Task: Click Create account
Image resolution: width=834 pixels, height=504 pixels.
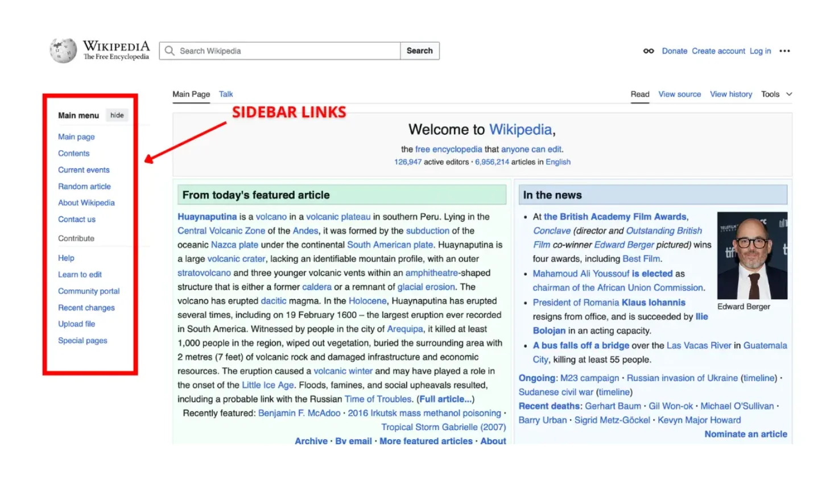Action: pos(718,51)
